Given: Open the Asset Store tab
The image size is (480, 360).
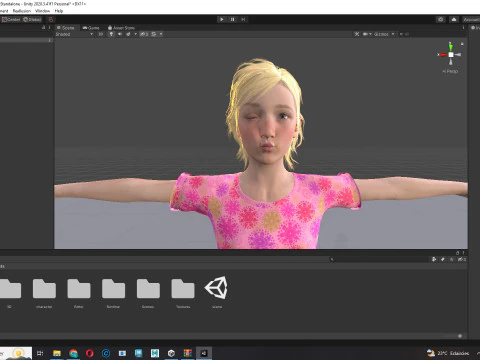Looking at the screenshot, I should [121, 28].
